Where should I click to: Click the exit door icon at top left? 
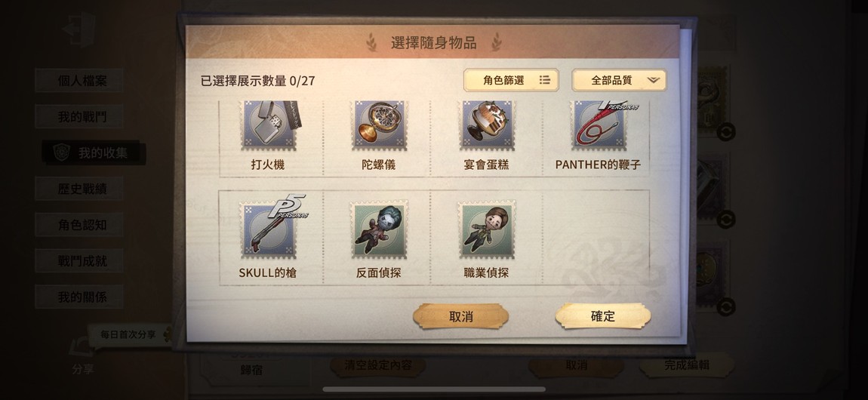(x=79, y=29)
